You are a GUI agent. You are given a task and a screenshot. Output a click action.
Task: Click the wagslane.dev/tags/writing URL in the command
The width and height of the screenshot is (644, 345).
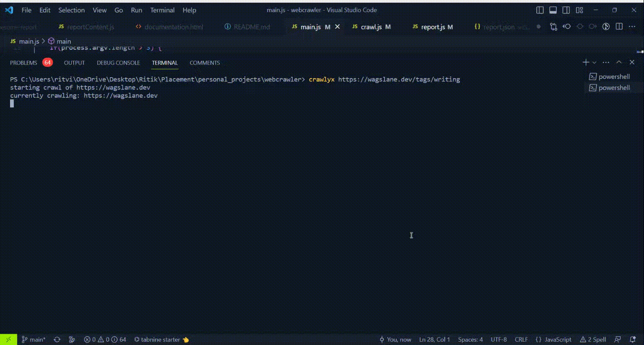(x=399, y=79)
